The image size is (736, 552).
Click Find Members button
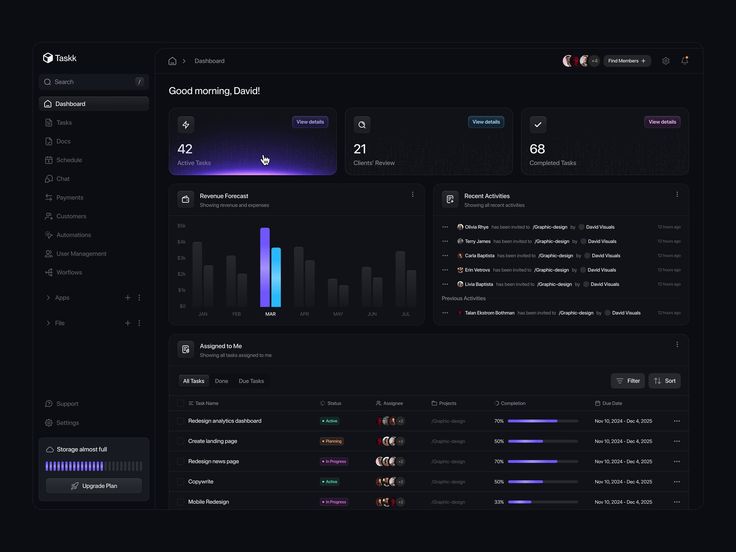coord(627,61)
